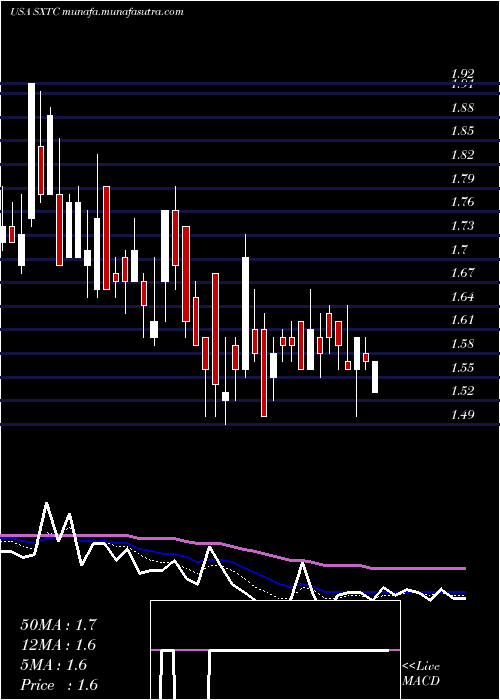Click the '5MA : 1.6' legend entry
Screen dimensions: 500x700
coord(54,665)
